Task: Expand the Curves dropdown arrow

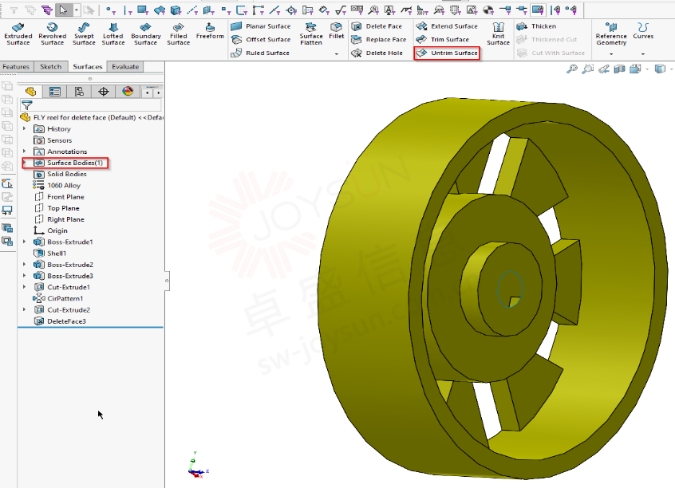Action: click(x=643, y=54)
